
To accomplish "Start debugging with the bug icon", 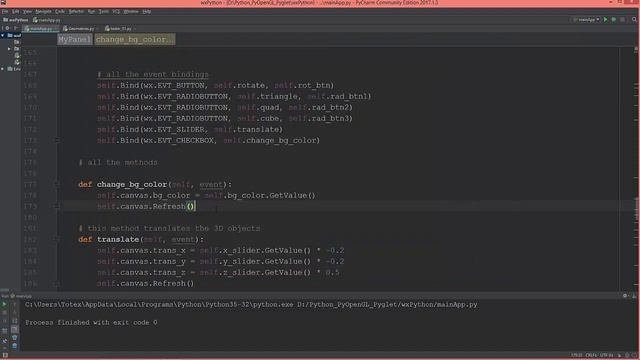I will (613, 20).
